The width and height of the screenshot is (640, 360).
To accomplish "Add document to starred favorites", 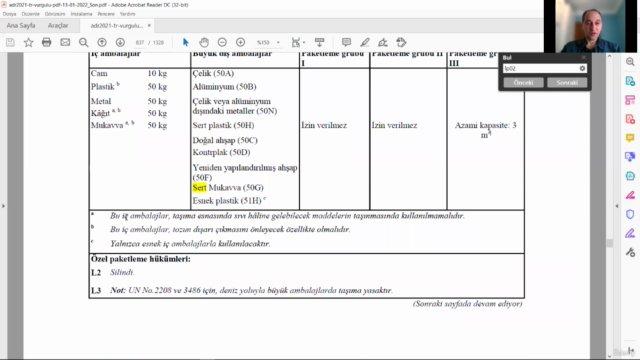I will point(28,42).
